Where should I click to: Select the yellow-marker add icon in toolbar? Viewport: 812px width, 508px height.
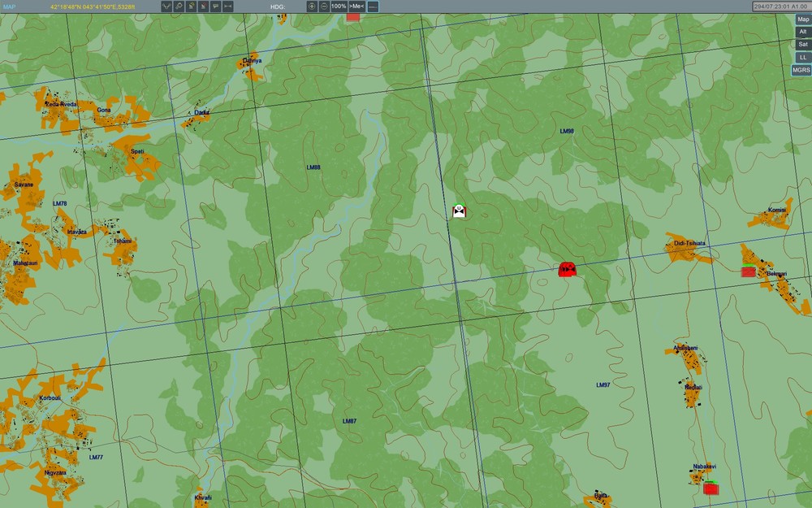tap(191, 7)
